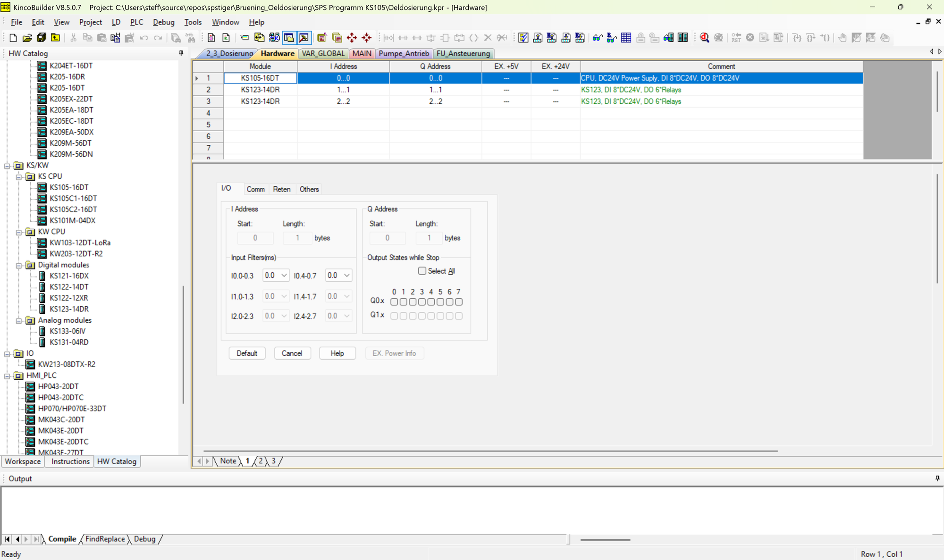Create a new project file
Viewport: 944px width, 560px height.
pos(13,38)
